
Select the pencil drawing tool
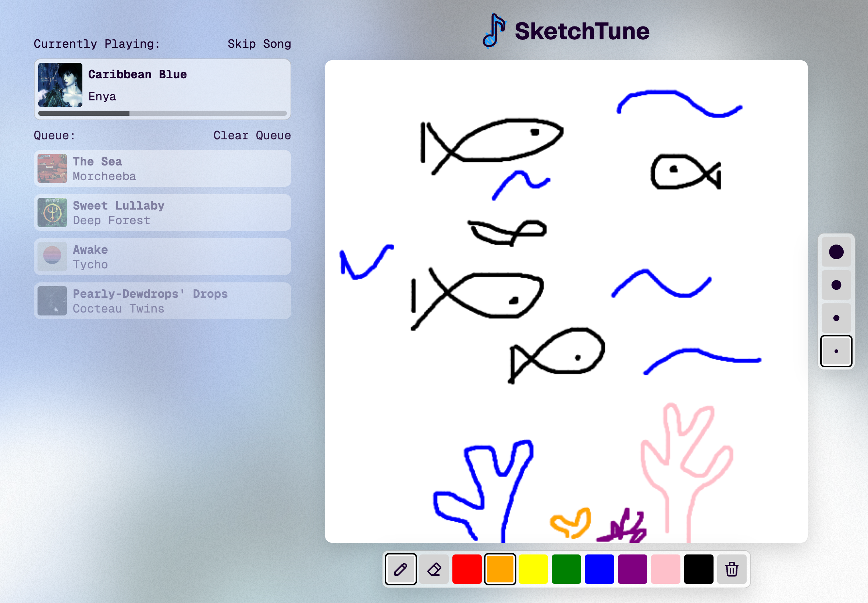(401, 569)
